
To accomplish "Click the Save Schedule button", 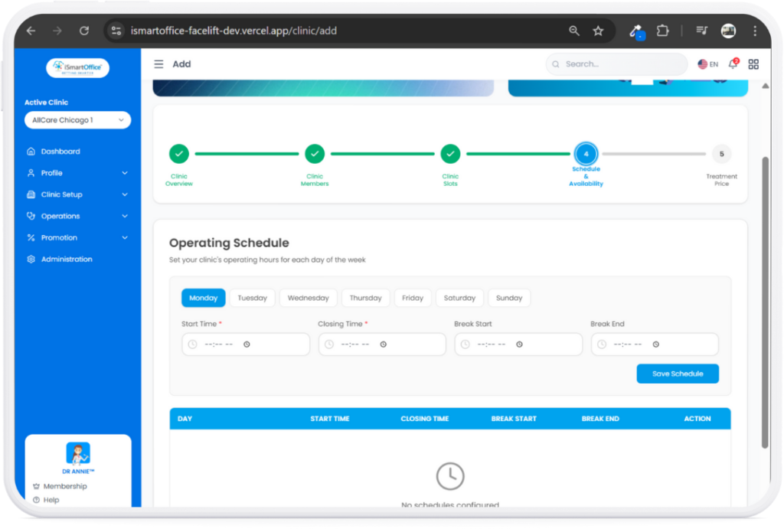I will click(x=677, y=374).
